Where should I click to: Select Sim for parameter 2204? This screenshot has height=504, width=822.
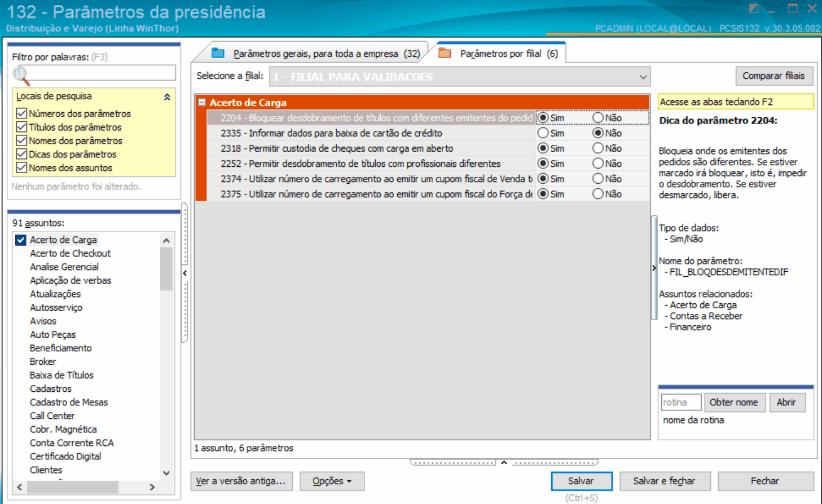[x=543, y=118]
